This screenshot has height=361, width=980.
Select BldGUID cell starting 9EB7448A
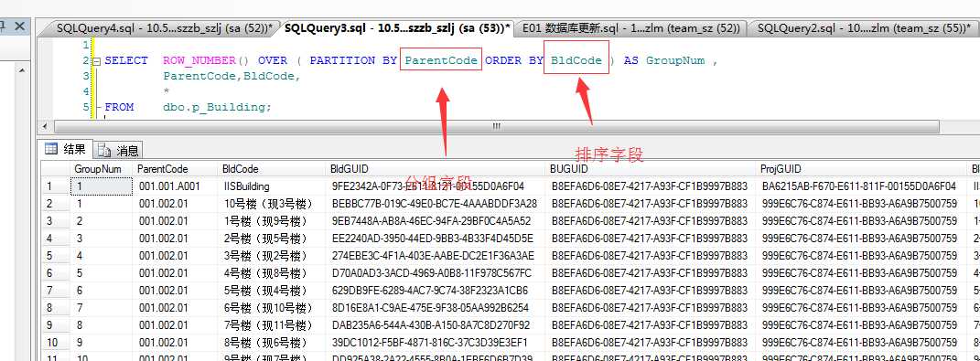coord(435,221)
